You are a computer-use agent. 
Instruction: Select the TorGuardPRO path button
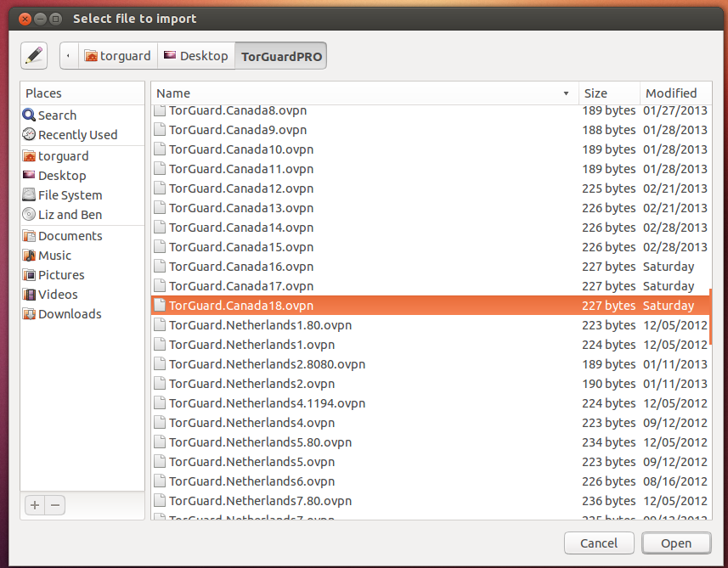[281, 56]
